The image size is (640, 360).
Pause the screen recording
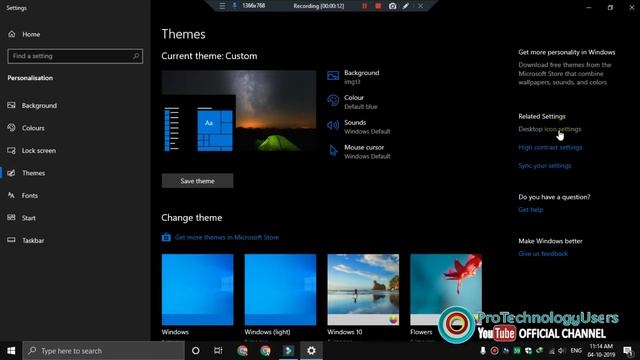click(x=364, y=6)
